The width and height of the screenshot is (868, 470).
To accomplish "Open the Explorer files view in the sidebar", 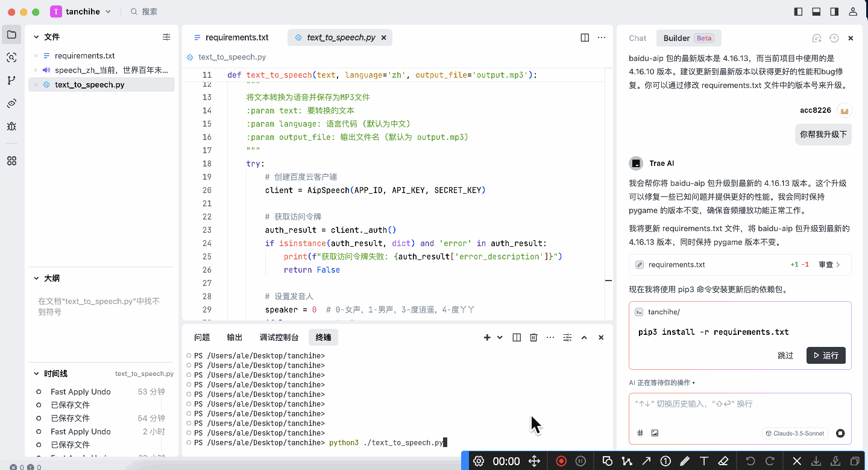I will pyautogui.click(x=11, y=34).
